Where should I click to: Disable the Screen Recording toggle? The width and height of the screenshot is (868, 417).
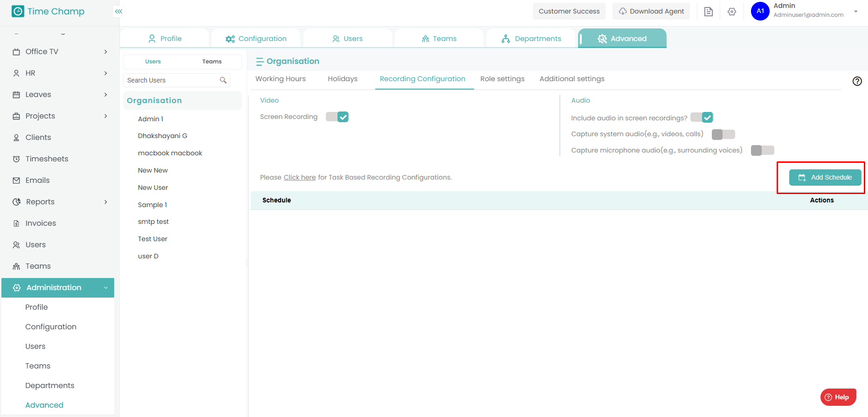tap(337, 117)
